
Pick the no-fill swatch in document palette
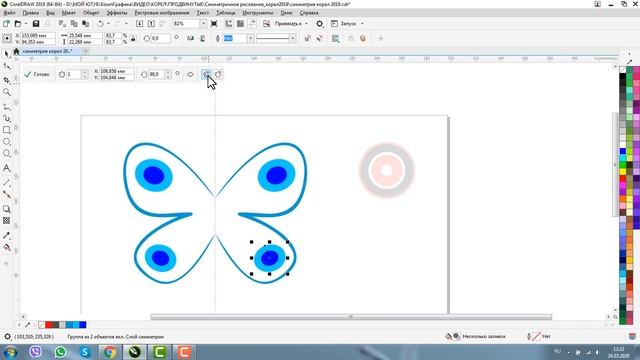42,325
